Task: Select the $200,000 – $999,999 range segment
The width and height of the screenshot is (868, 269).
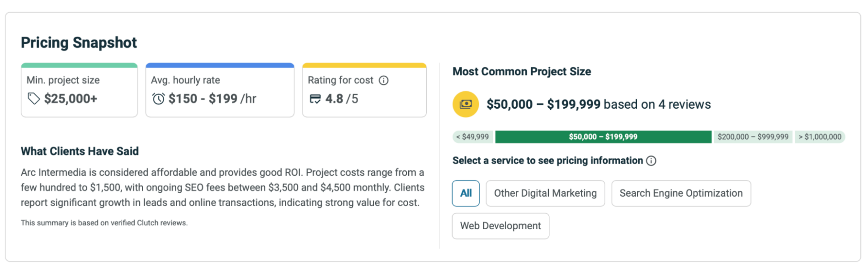Action: click(753, 137)
